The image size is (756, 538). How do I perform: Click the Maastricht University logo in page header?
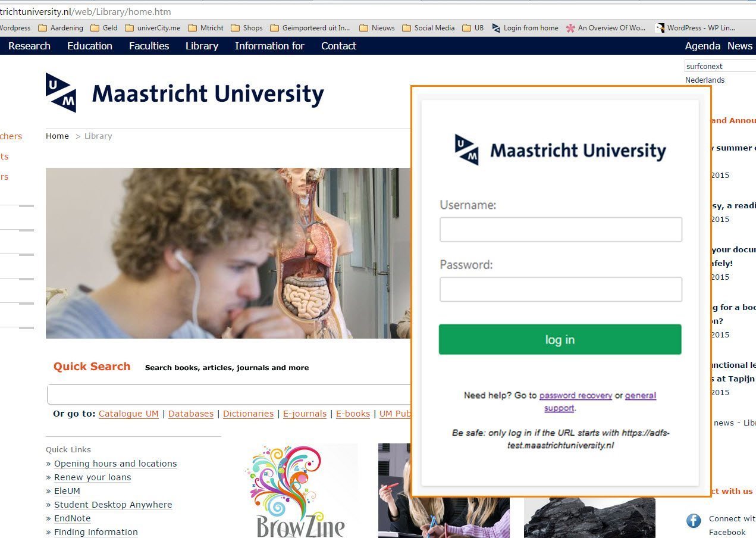point(185,93)
